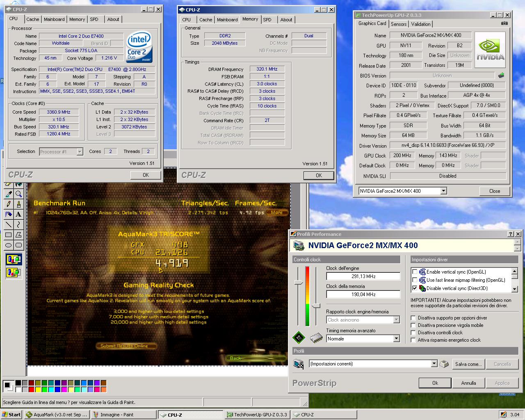
Task: Switch to AquaMark in the taskbar
Action: click(57, 415)
